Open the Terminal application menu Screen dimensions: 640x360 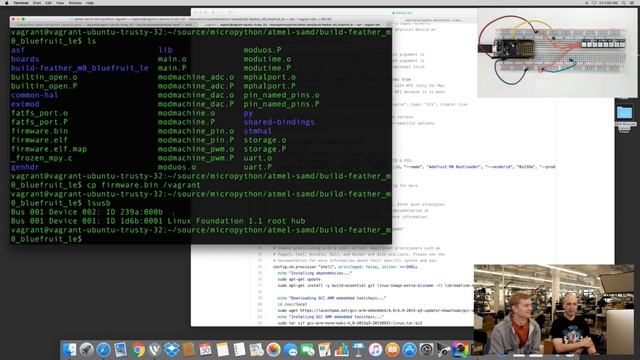coord(21,3)
